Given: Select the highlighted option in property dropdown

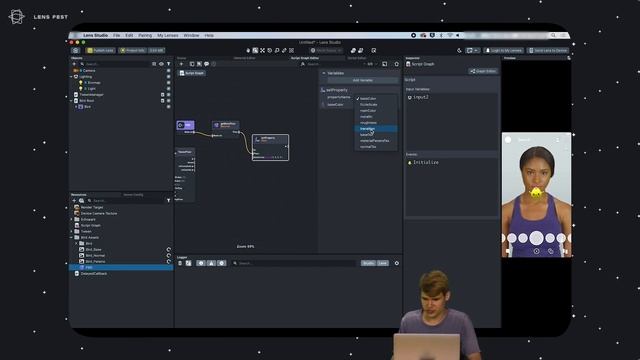Looking at the screenshot, I should click(x=376, y=129).
